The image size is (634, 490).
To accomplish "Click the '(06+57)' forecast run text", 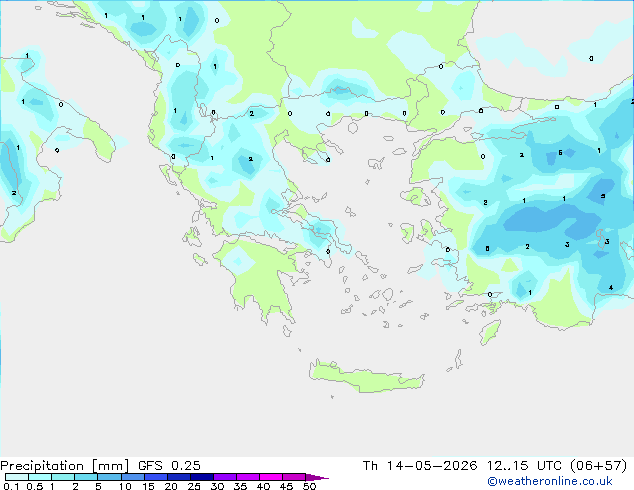I will pyautogui.click(x=598, y=466).
